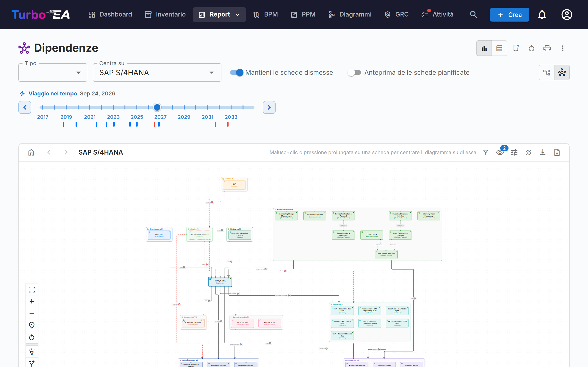The width and height of the screenshot is (588, 367).
Task: Open the Diagrammi menu item
Action: click(x=350, y=14)
